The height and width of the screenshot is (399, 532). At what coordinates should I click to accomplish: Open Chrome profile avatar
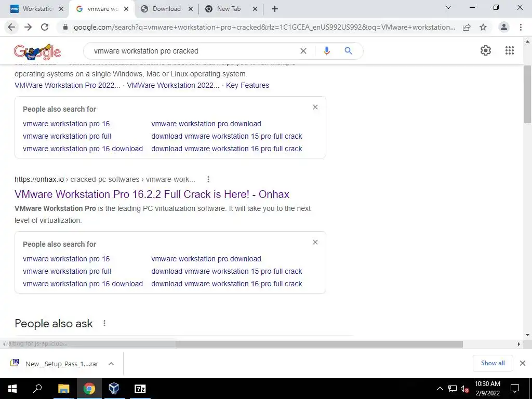(x=504, y=27)
